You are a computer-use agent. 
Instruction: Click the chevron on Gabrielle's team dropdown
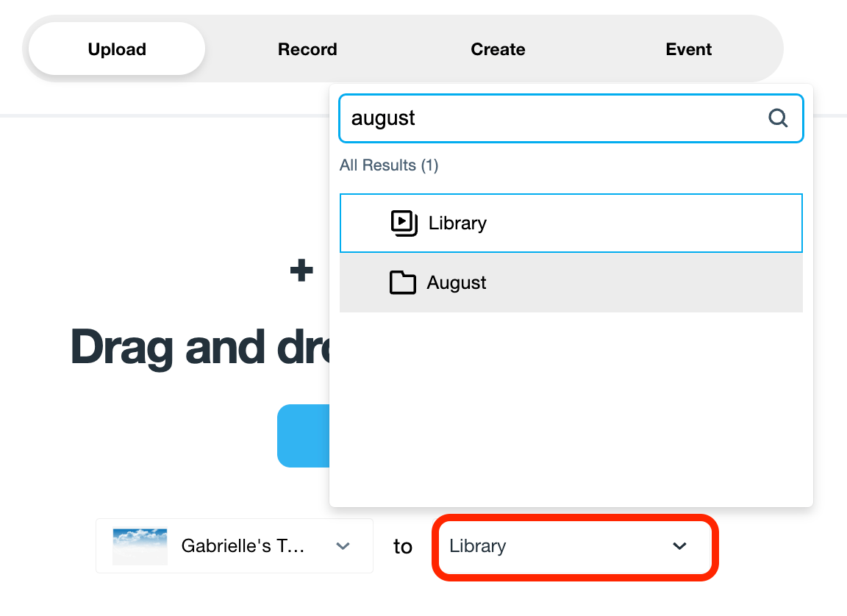pos(343,546)
